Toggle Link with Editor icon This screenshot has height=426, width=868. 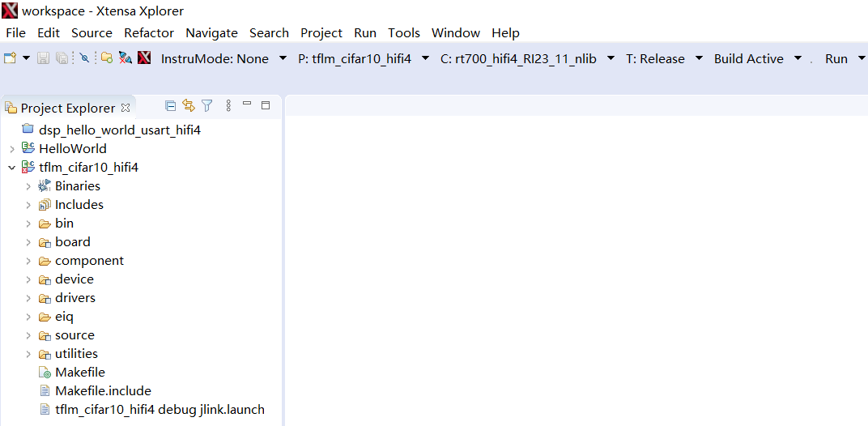coord(189,106)
